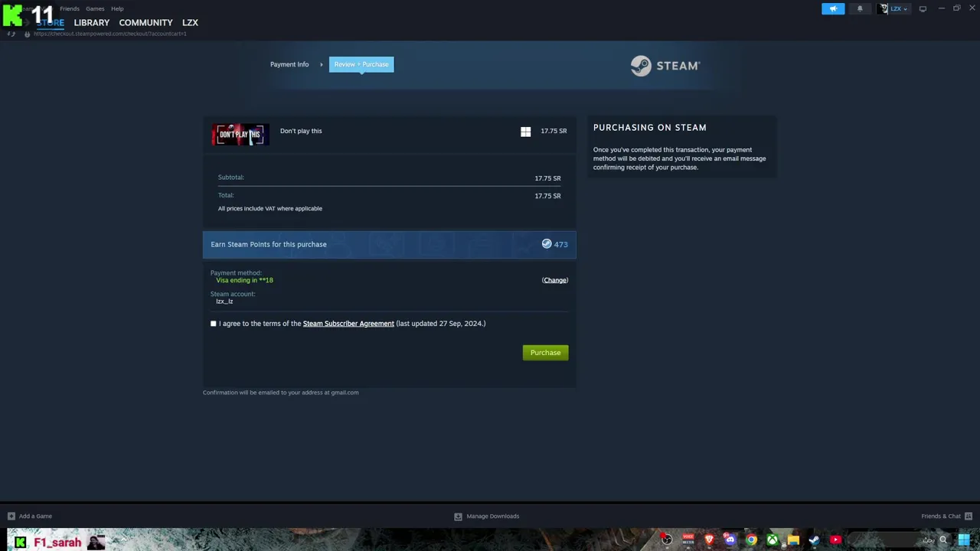Click the checkout URL address text
The image size is (980, 551).
tap(110, 34)
